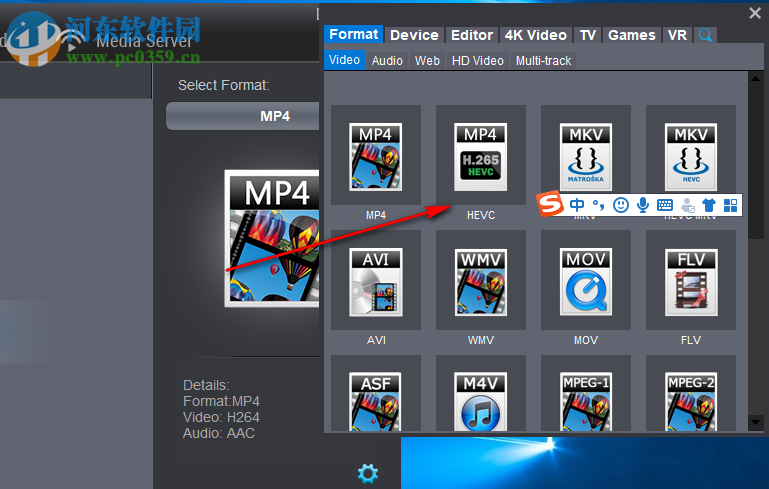Image resolution: width=769 pixels, height=489 pixels.
Task: Select the MPEG-2 format icon
Action: (x=691, y=402)
